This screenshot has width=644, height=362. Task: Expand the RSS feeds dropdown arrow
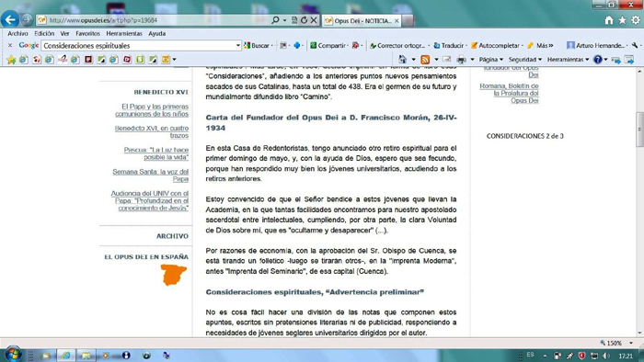(x=436, y=60)
